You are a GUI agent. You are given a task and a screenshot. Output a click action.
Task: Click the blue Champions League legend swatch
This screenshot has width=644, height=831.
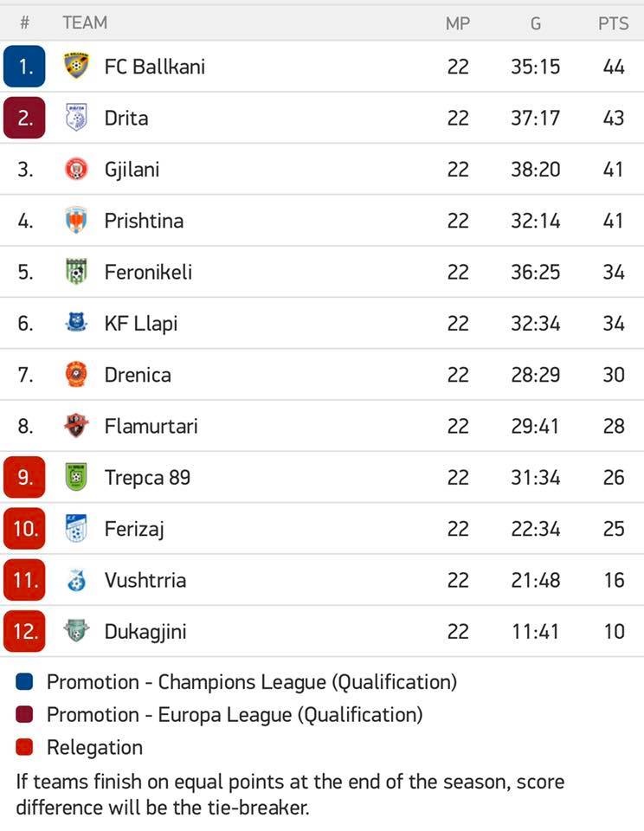(24, 681)
